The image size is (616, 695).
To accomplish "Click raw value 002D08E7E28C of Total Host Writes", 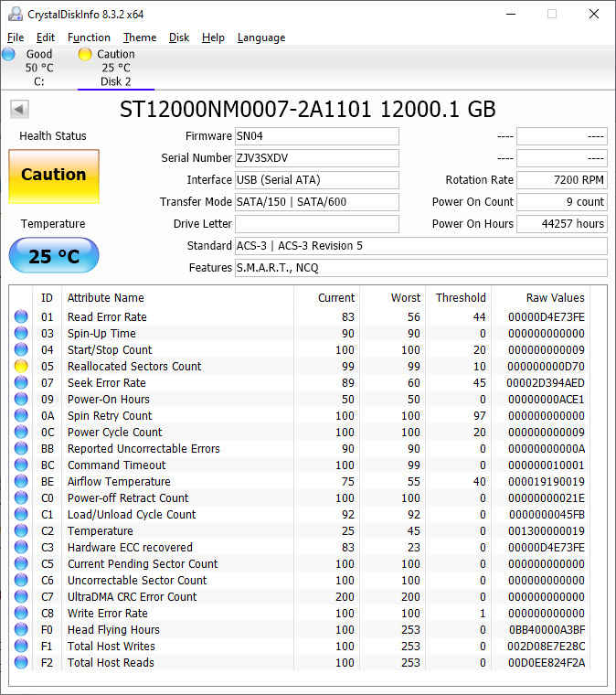I will (x=546, y=646).
